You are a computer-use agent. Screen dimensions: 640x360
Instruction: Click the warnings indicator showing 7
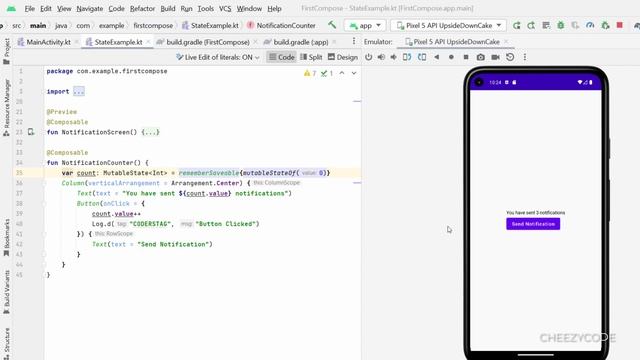[310, 73]
